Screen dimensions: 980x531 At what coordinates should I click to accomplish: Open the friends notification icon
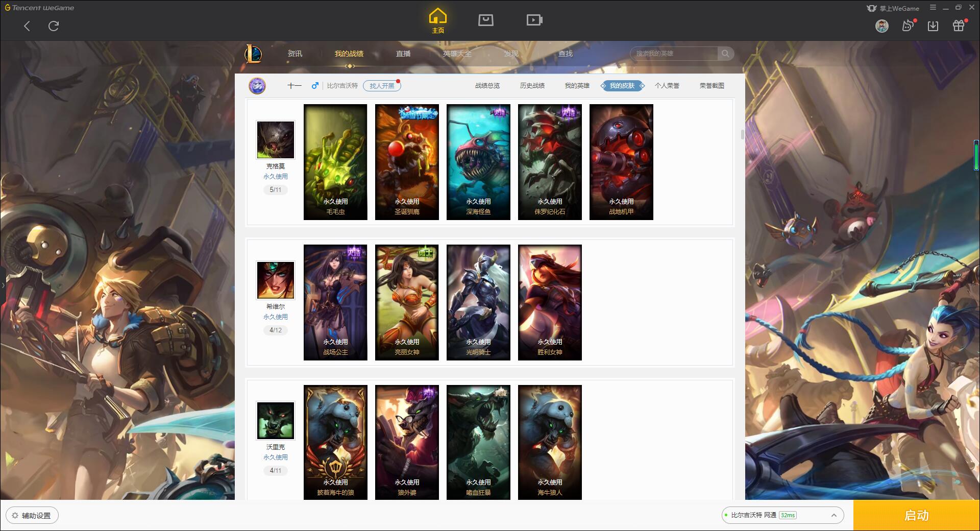click(908, 26)
